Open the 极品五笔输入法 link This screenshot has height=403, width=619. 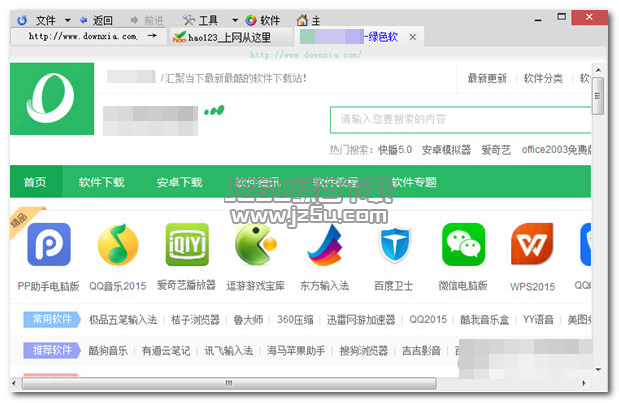(x=123, y=320)
